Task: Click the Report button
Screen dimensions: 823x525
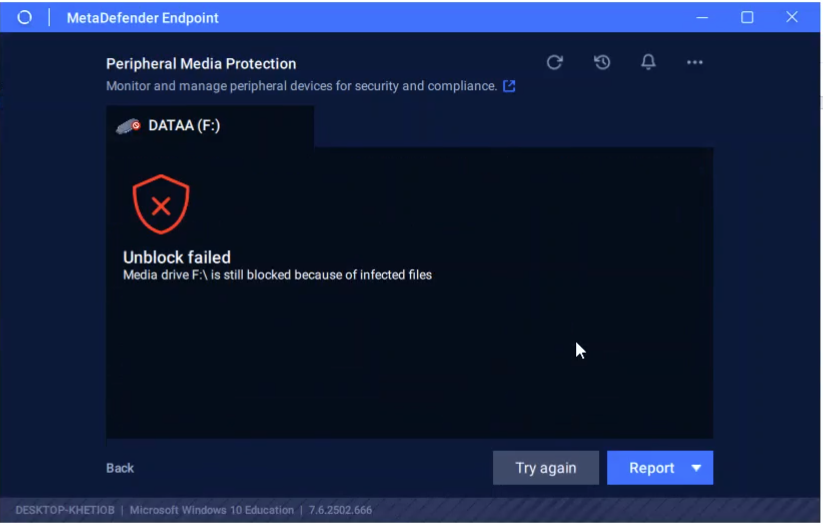Action: tap(651, 468)
